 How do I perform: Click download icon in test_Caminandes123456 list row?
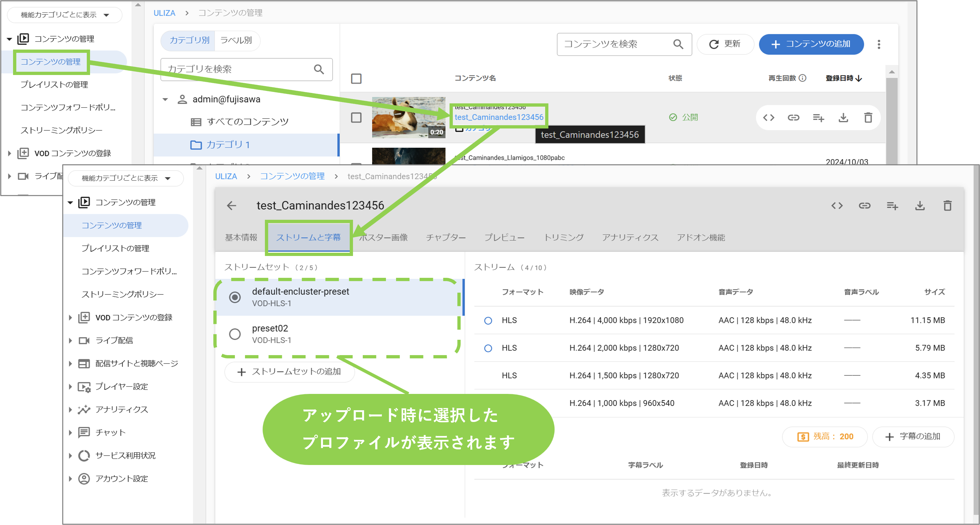843,117
